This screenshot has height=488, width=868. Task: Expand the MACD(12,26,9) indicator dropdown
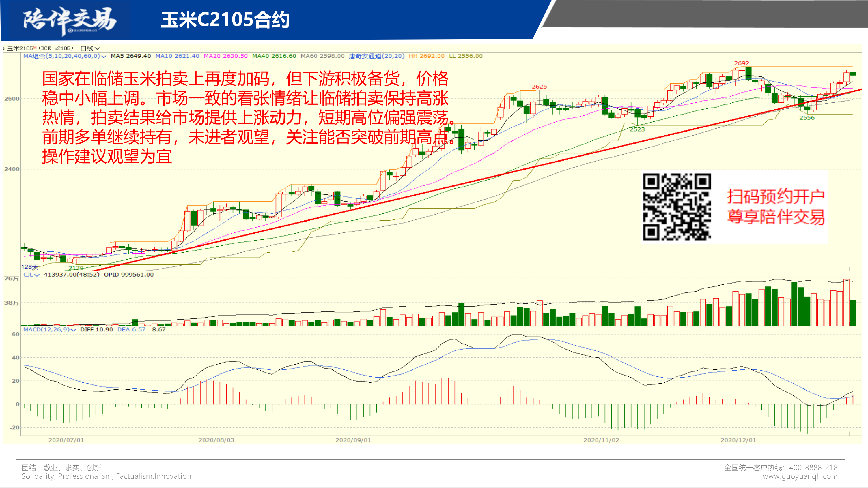point(73,330)
